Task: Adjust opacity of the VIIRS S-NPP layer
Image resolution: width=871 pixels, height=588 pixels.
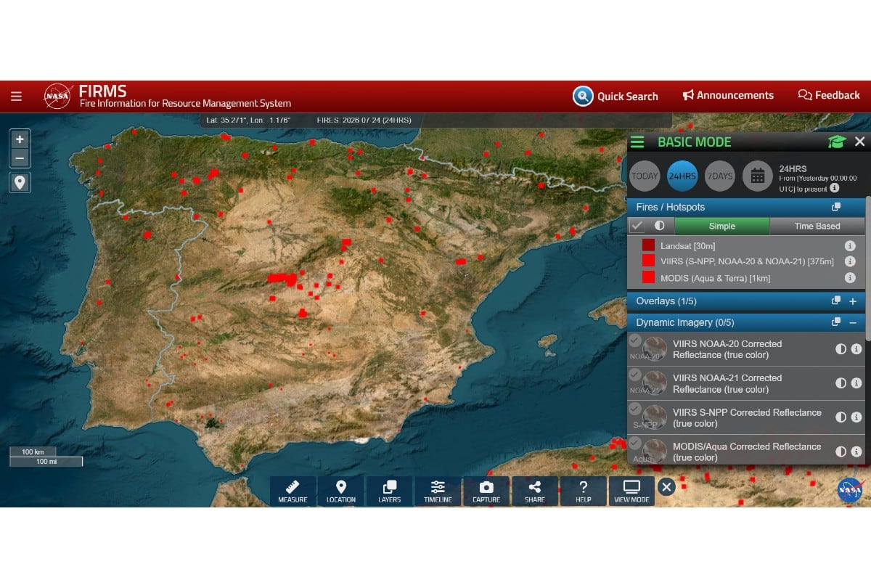Action: click(841, 417)
